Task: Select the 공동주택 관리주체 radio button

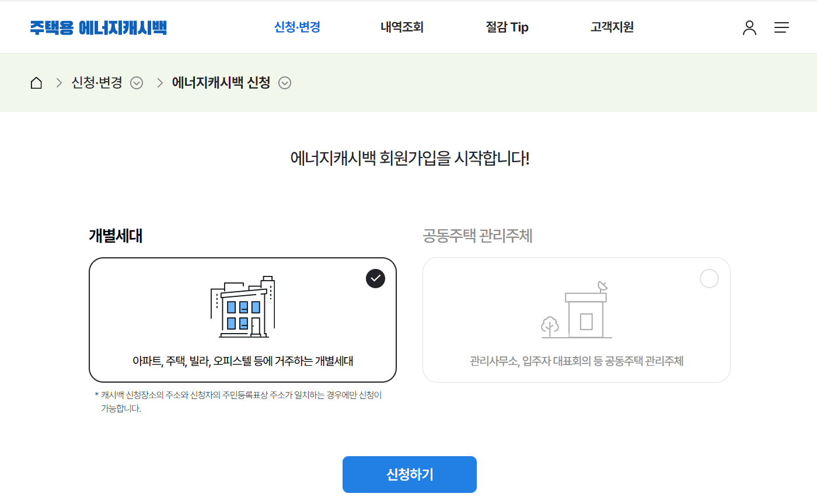Action: (709, 278)
